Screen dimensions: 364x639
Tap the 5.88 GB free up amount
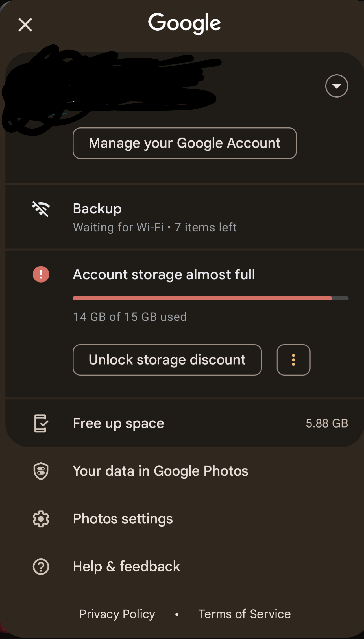[x=327, y=423]
